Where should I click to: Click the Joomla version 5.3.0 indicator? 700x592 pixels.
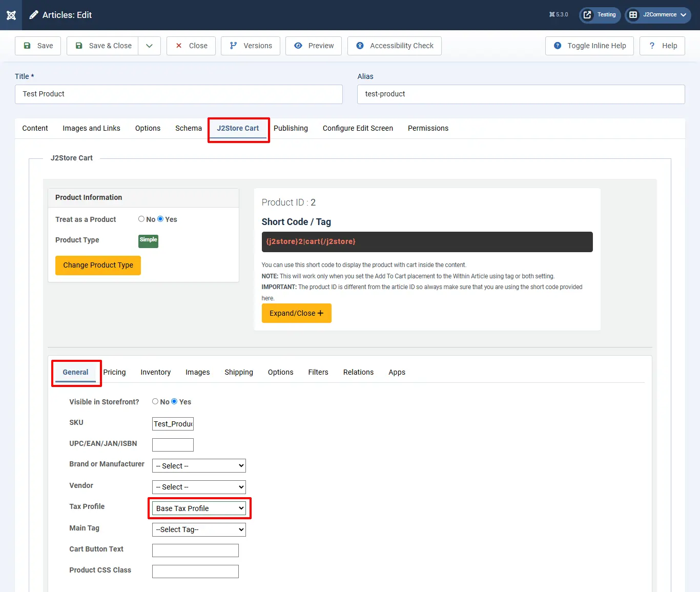click(559, 15)
